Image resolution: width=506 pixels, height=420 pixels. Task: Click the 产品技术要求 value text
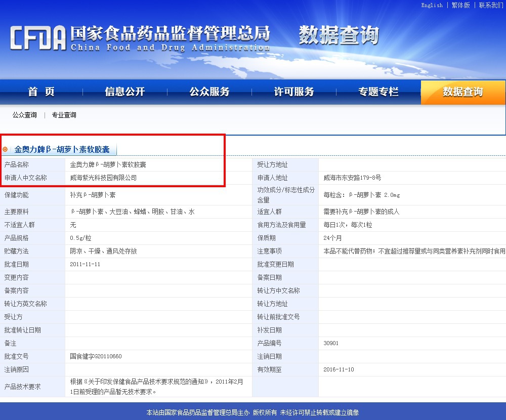[156, 387]
